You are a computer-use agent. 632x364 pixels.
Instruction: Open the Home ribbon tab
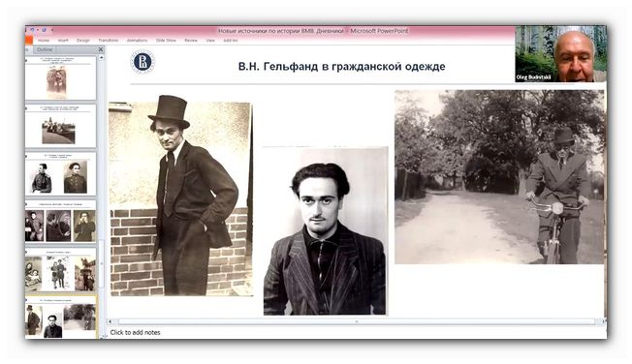click(44, 41)
